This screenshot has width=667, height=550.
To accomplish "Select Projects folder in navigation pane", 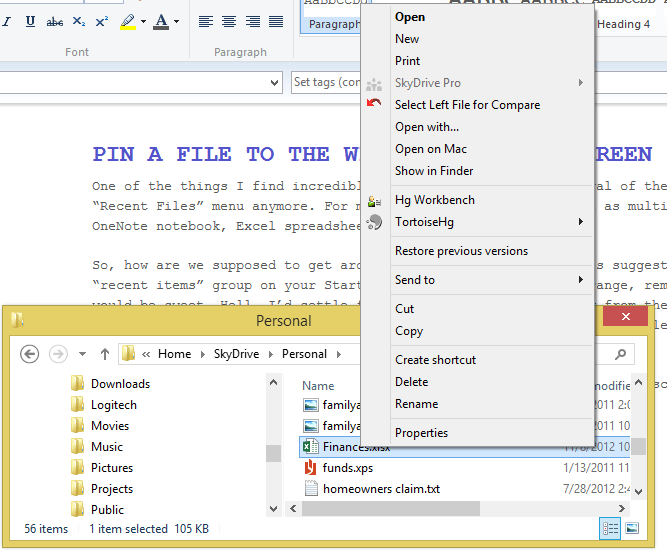I will click(102, 489).
